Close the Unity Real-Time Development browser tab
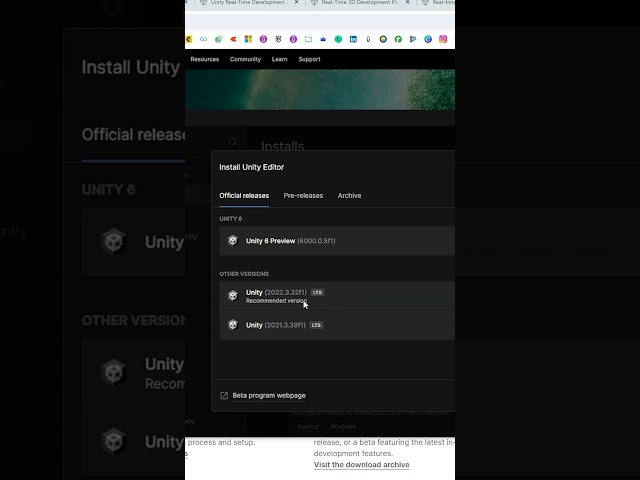 click(x=297, y=2)
